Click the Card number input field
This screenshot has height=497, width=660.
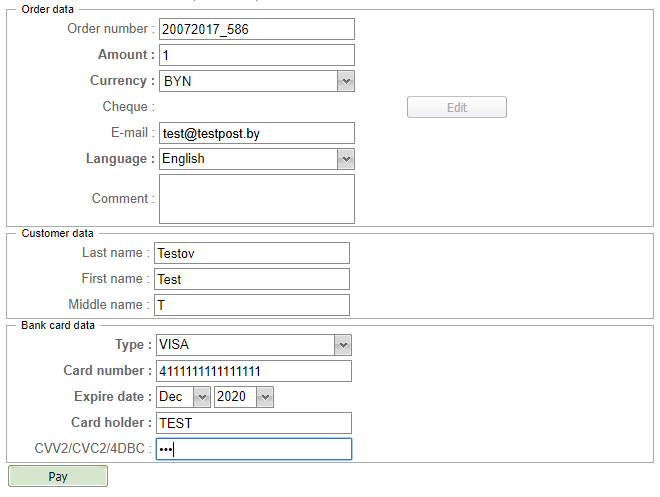253,371
